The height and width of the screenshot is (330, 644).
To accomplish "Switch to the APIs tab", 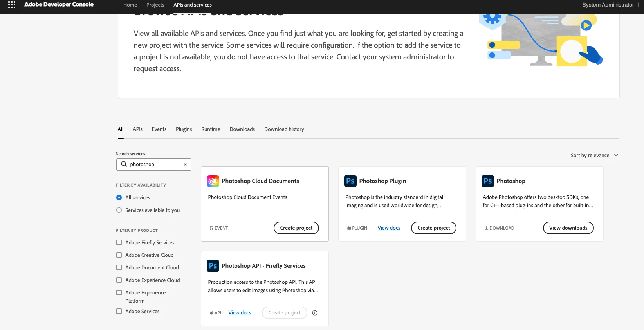I will click(x=137, y=129).
